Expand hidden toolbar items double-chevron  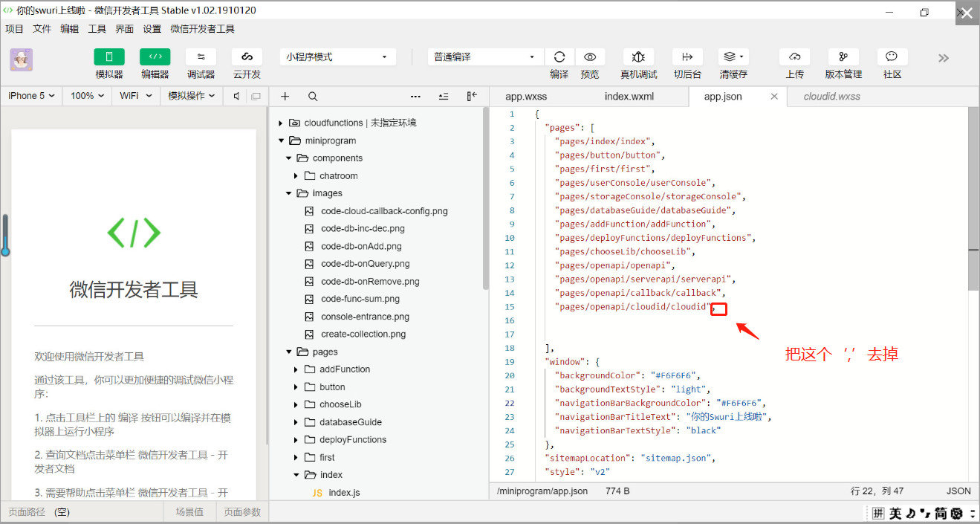pos(944,58)
